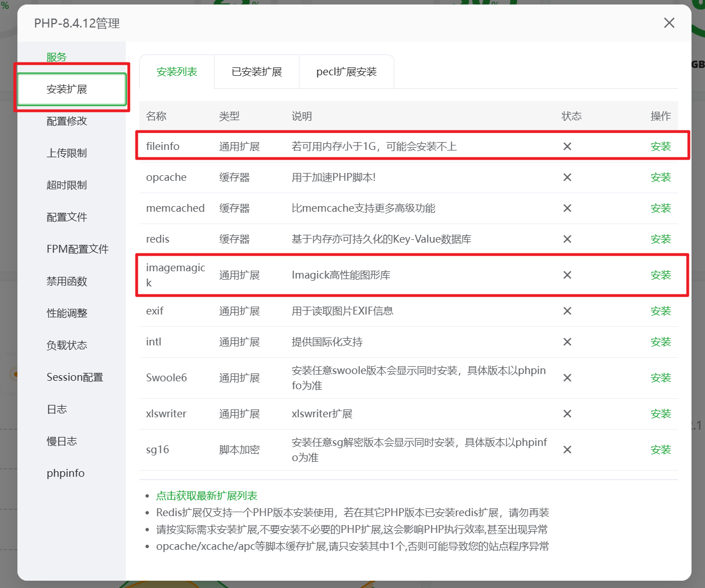Click the imagemagick status X icon
The image size is (705, 588).
pos(567,275)
